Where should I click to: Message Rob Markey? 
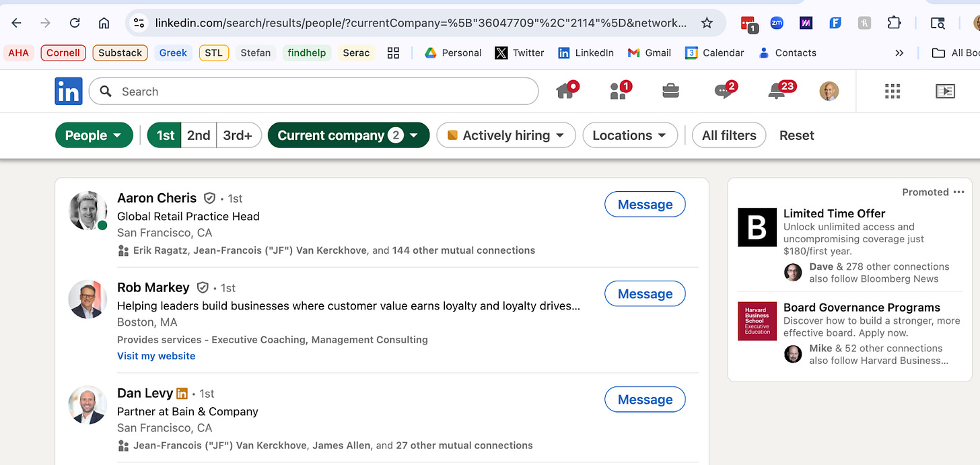click(645, 293)
